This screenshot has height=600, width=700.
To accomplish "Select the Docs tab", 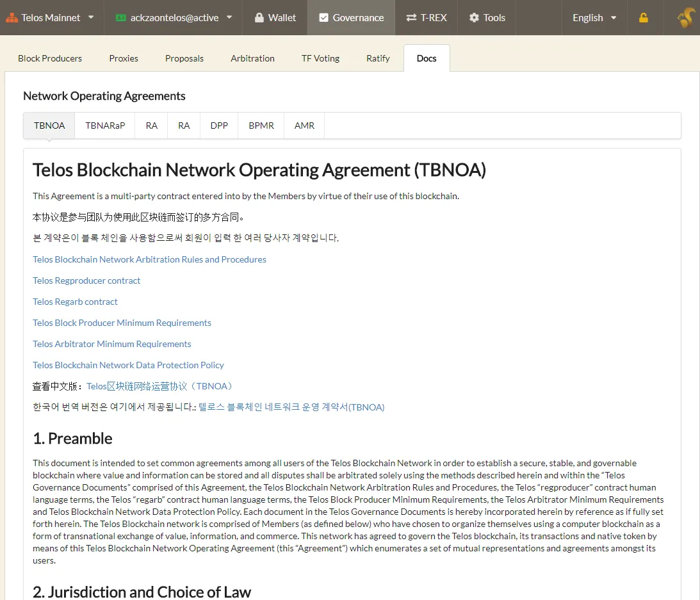I will coord(427,58).
